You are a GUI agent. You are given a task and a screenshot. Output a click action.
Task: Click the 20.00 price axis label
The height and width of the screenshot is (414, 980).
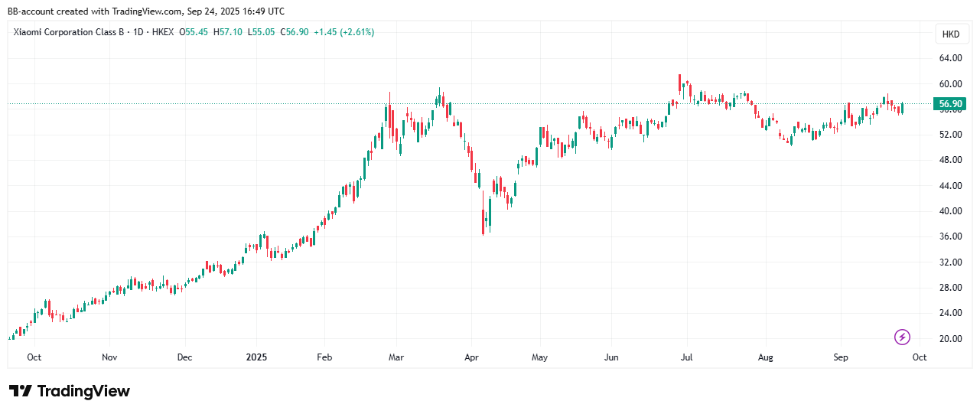[950, 339]
